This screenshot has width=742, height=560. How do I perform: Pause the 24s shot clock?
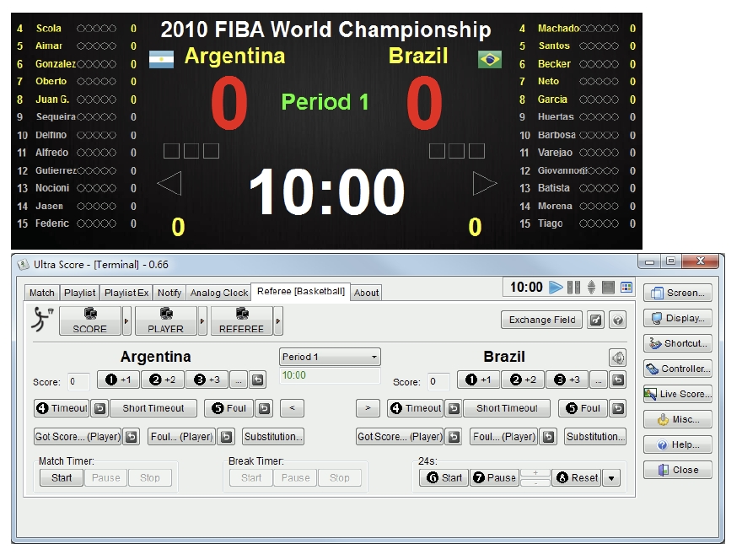tap(494, 478)
